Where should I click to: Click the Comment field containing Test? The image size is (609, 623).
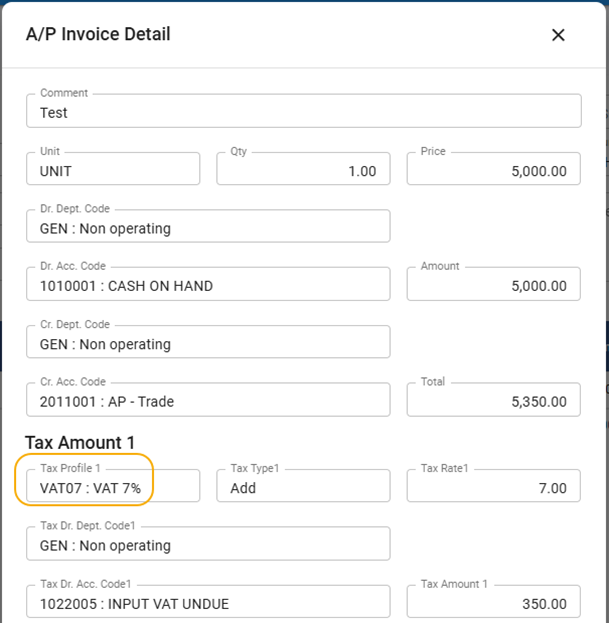(303, 112)
